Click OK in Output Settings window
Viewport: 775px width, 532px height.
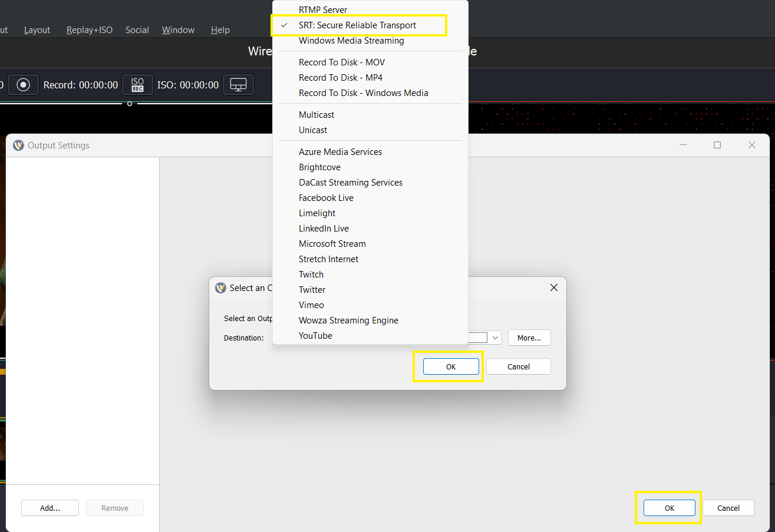click(670, 508)
